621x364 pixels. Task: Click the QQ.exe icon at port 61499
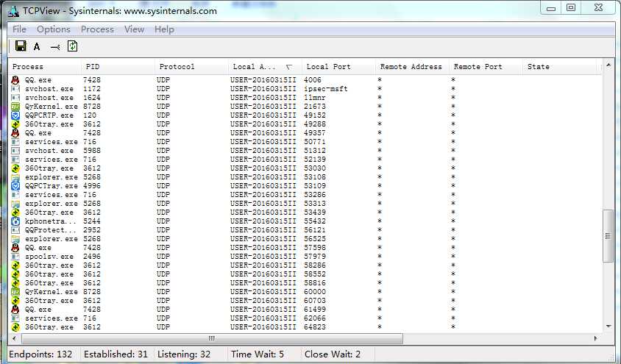(15, 310)
